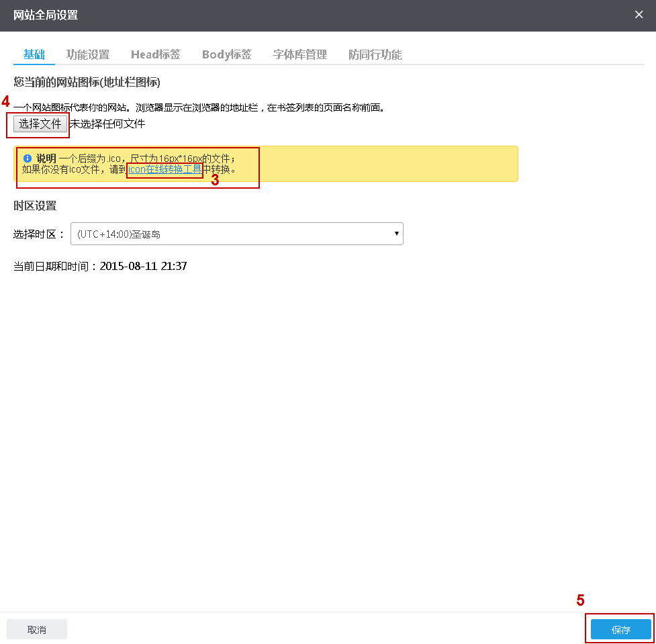Switch to the Body标签 tab

226,54
